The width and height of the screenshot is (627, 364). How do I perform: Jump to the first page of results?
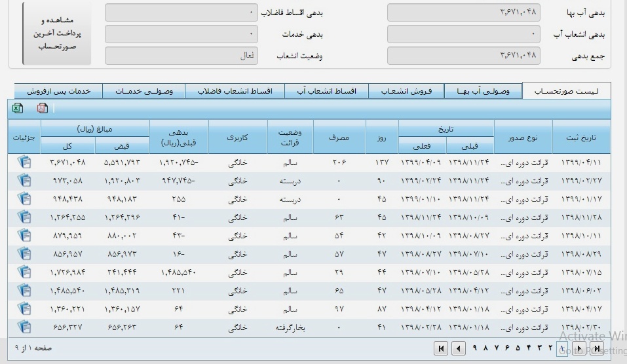[598, 348]
